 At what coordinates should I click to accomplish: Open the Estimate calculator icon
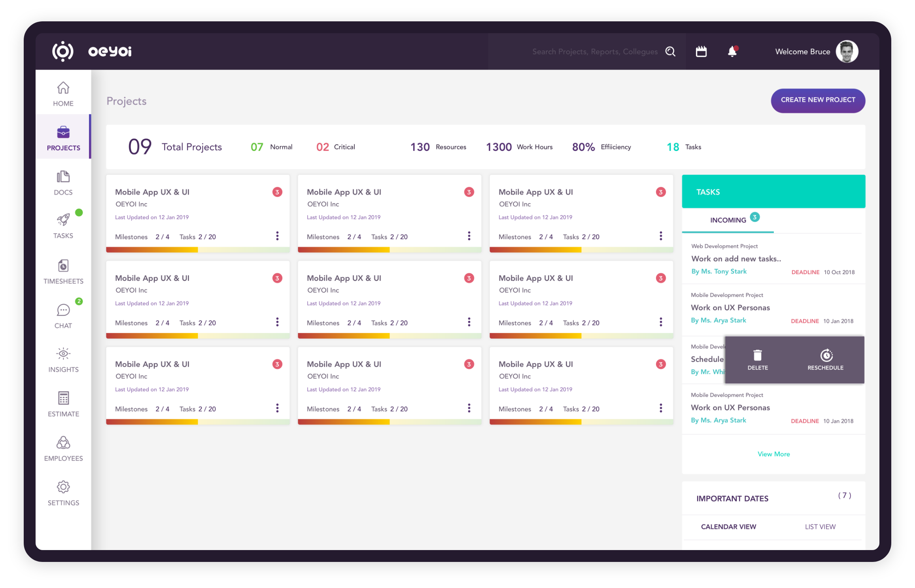[63, 398]
